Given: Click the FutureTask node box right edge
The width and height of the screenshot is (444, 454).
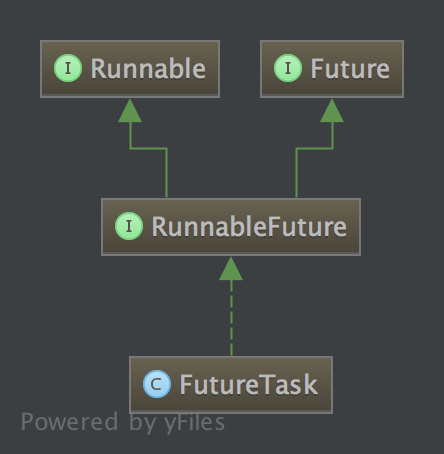Looking at the screenshot, I should pyautogui.click(x=332, y=385).
